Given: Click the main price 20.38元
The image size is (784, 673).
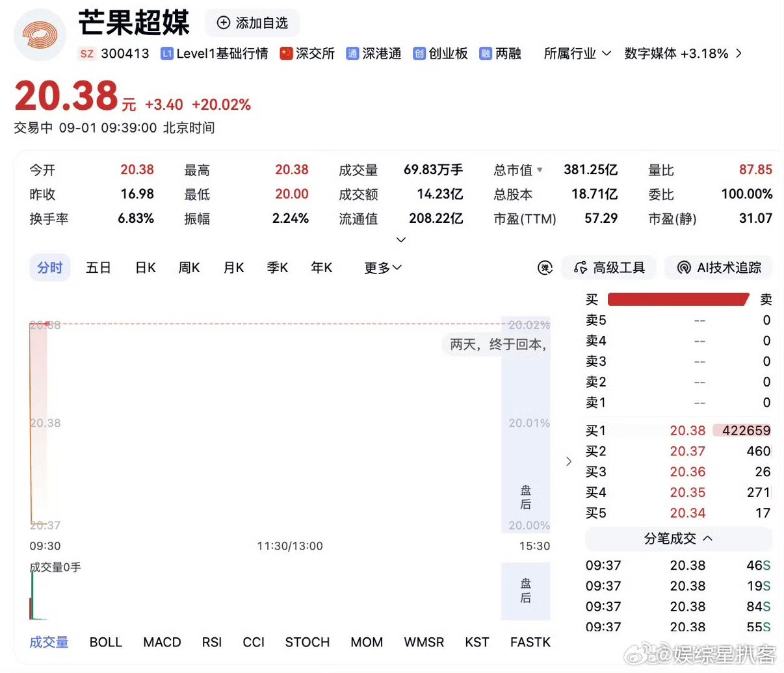Looking at the screenshot, I should pyautogui.click(x=75, y=96).
